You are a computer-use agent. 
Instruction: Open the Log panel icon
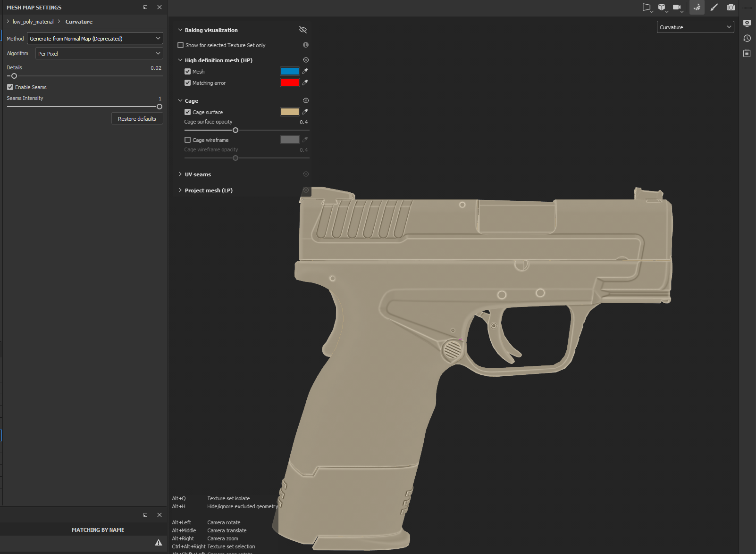click(x=747, y=53)
